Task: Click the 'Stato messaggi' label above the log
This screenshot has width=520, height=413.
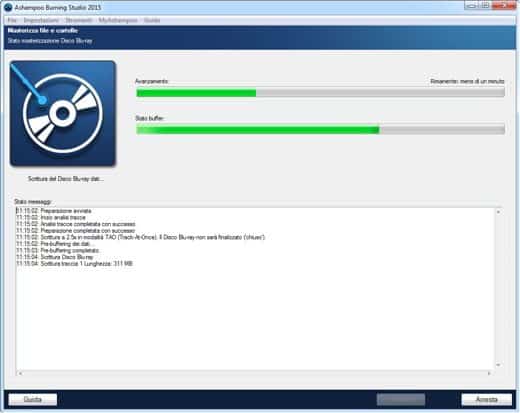Action: pyautogui.click(x=33, y=202)
